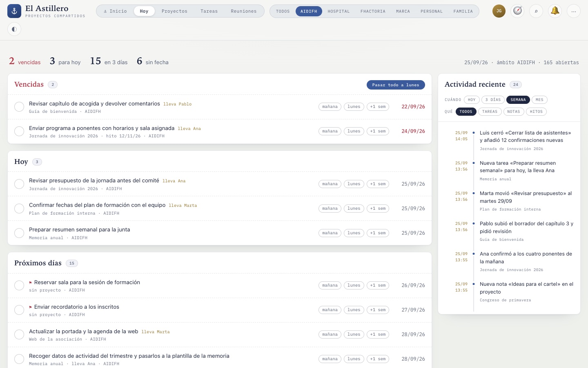Mark 'Revisar capítulo de acogida' task done
Viewport: 588px width, 368px height.
tap(19, 107)
